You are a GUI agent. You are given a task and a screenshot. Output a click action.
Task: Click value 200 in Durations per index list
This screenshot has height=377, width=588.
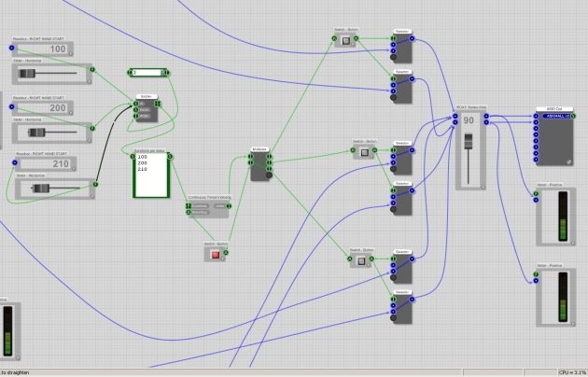coord(142,162)
